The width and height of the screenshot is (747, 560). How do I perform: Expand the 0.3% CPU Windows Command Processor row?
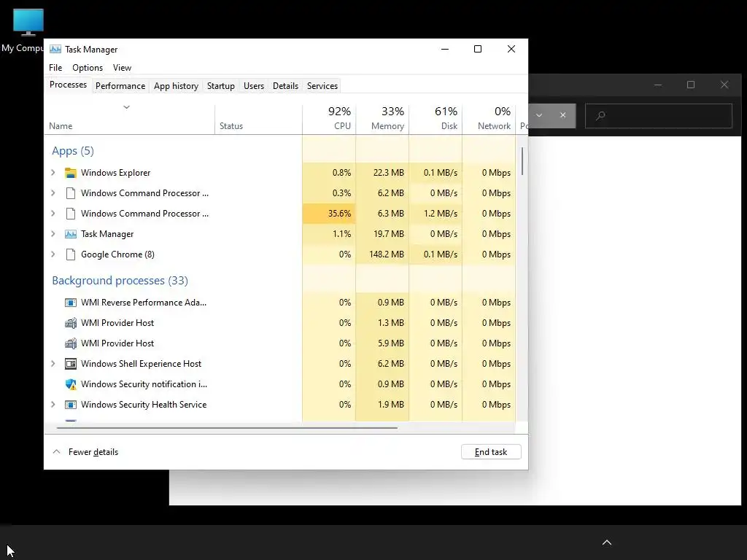point(53,193)
